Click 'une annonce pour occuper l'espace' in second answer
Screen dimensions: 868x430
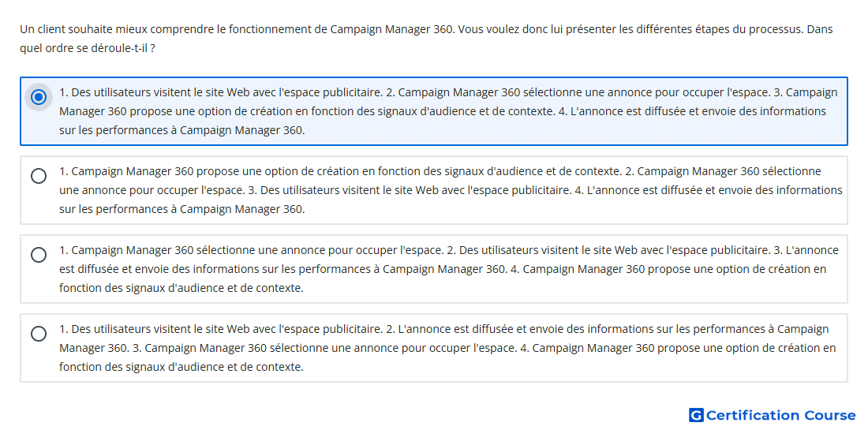(x=152, y=190)
